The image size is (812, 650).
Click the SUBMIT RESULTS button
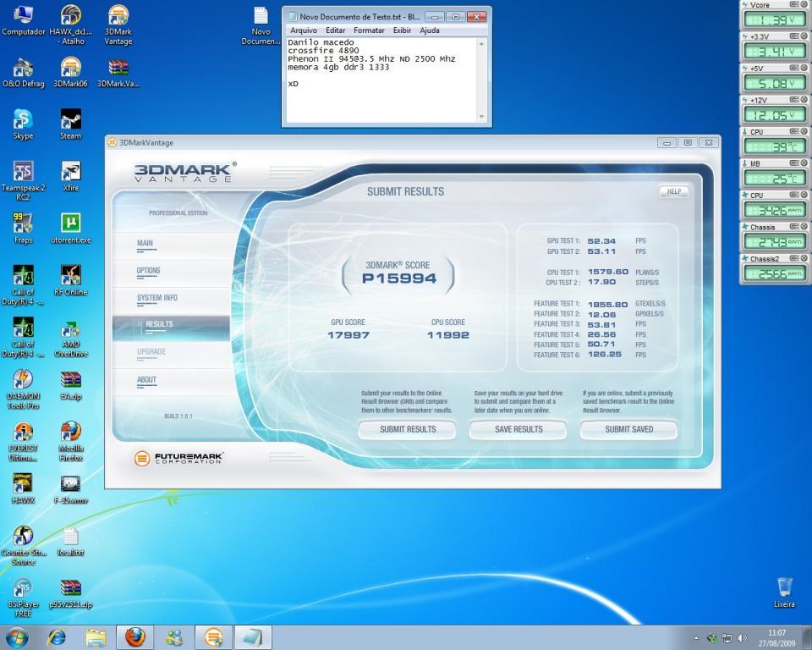point(408,429)
